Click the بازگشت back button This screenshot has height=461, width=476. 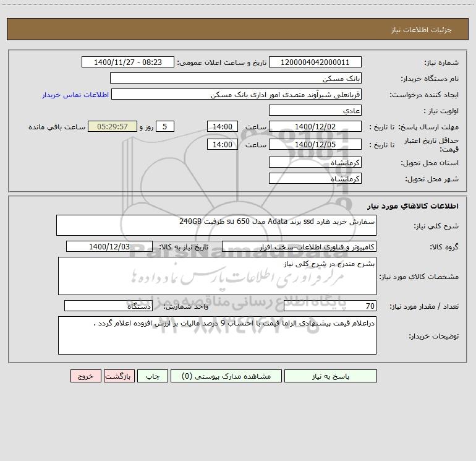tap(119, 376)
